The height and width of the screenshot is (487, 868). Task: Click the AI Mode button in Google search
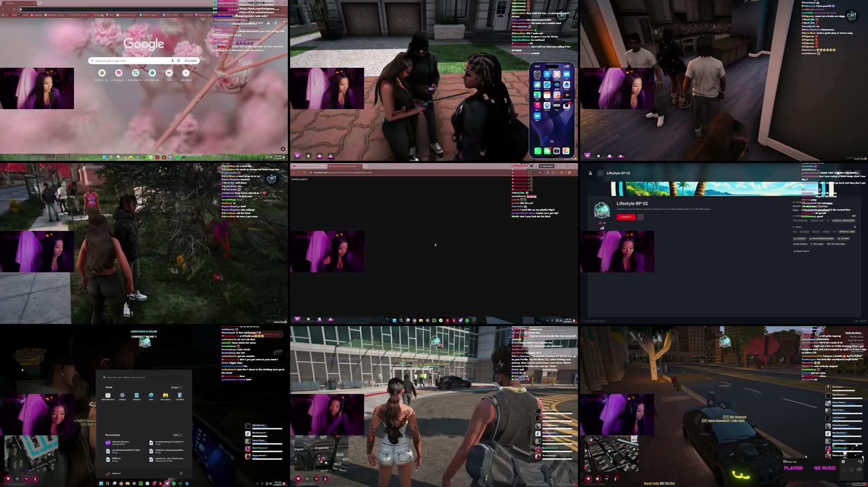191,61
